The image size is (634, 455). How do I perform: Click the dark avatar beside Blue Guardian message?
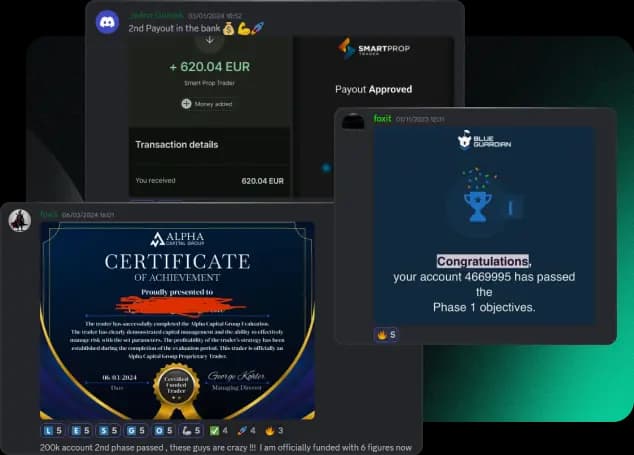click(353, 121)
